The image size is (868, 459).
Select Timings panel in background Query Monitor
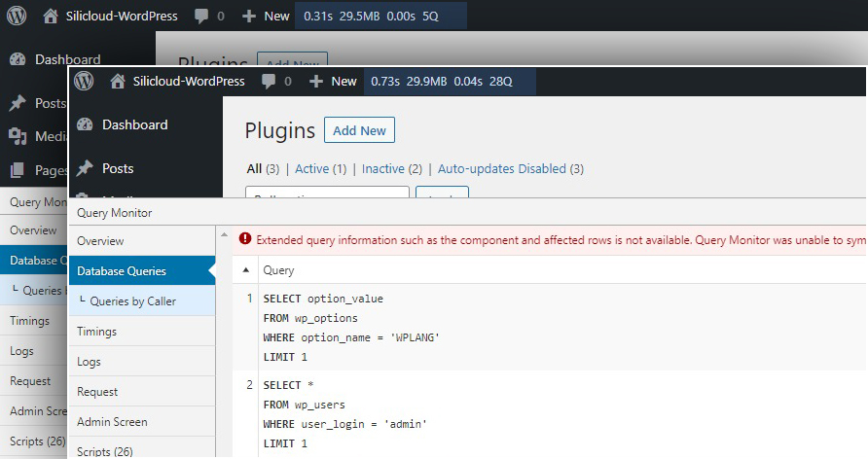click(x=33, y=321)
